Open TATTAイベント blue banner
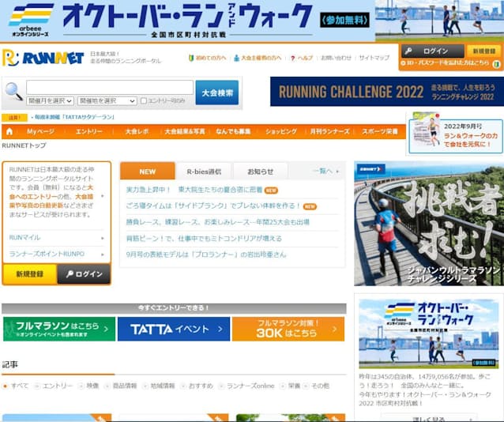504x422 pixels. [174, 329]
